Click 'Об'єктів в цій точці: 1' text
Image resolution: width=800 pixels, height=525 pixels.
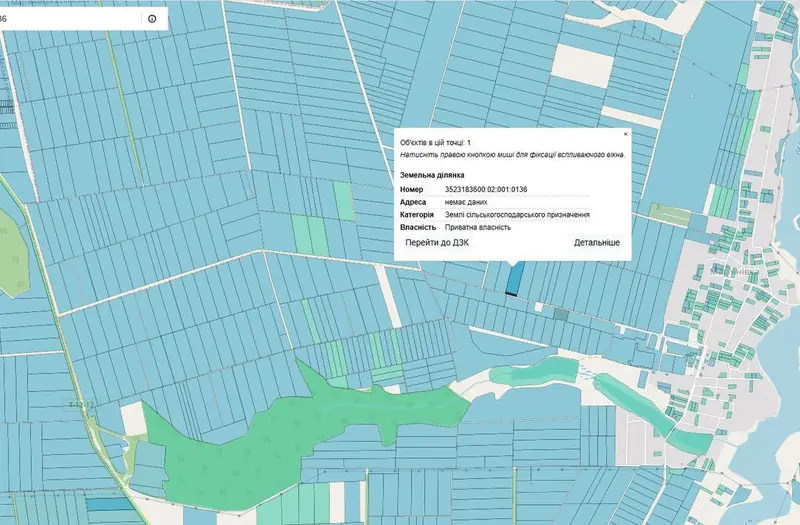click(435, 142)
